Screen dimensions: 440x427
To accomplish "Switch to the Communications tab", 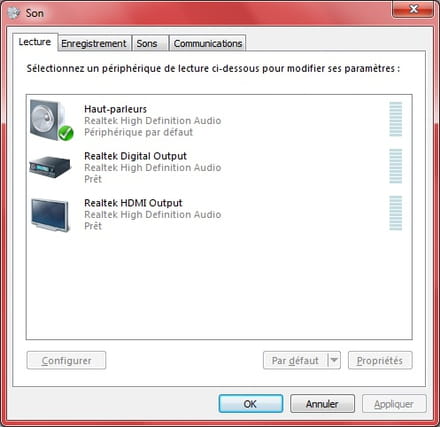I will click(208, 43).
